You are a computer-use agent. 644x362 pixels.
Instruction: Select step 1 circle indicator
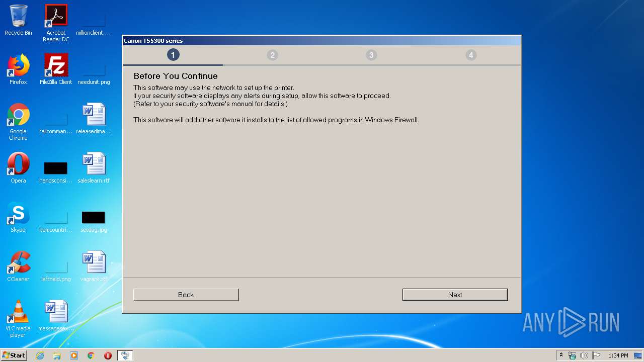(173, 55)
